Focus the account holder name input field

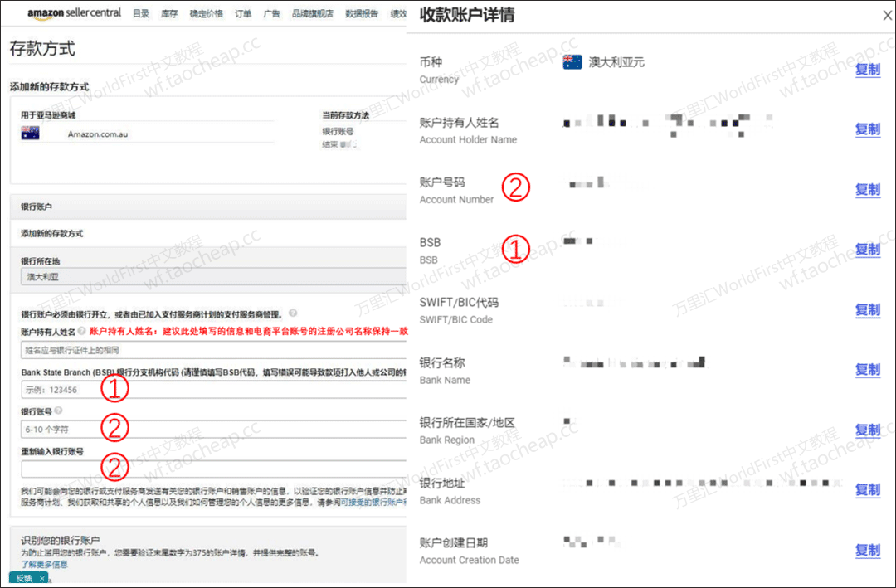pos(214,350)
